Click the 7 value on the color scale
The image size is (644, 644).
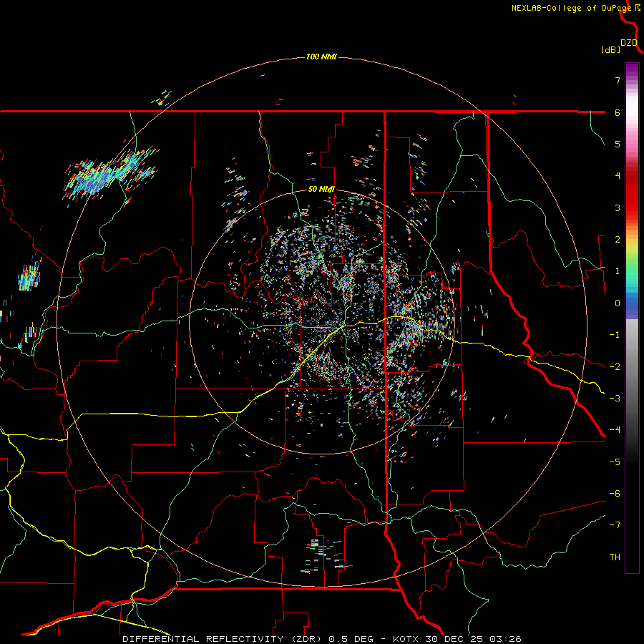(x=618, y=80)
